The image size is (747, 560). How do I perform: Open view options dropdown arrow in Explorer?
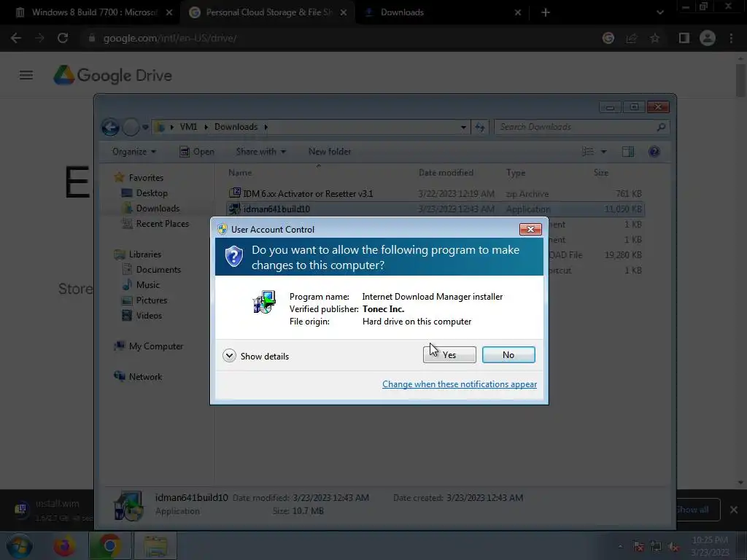[x=603, y=152]
